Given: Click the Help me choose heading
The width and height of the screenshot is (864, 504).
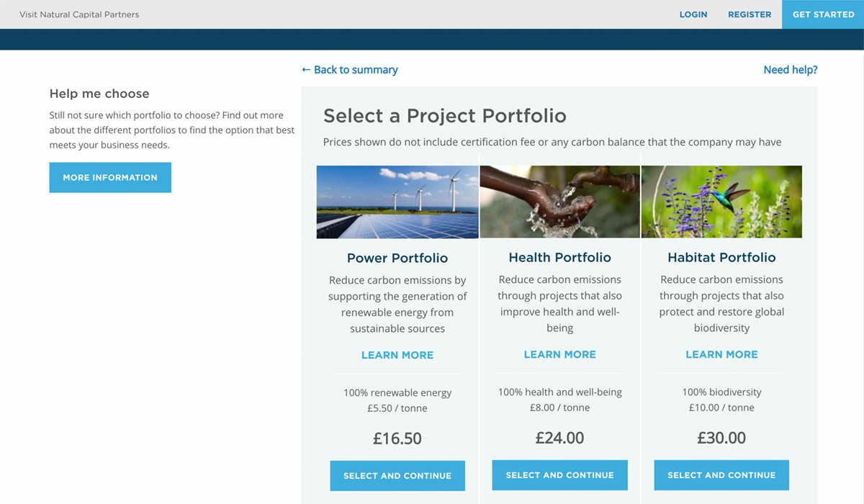Looking at the screenshot, I should [99, 94].
